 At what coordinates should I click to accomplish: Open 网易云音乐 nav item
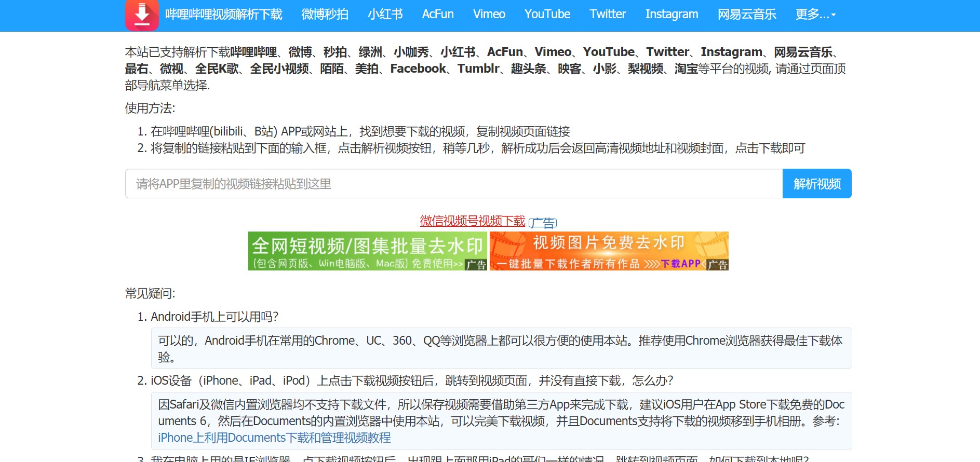747,14
